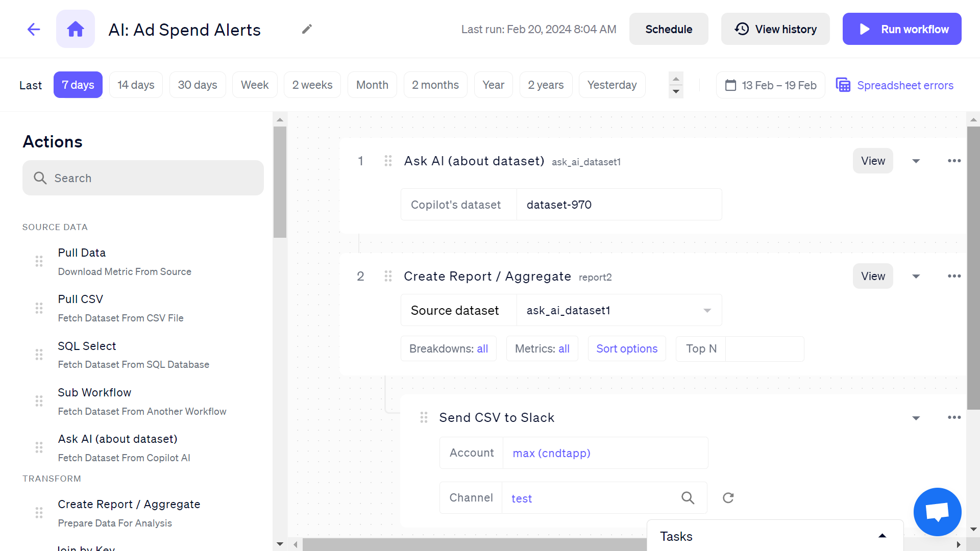980x551 pixels.
Task: Open three-dots menu on Send CSV to Slack
Action: tap(954, 417)
